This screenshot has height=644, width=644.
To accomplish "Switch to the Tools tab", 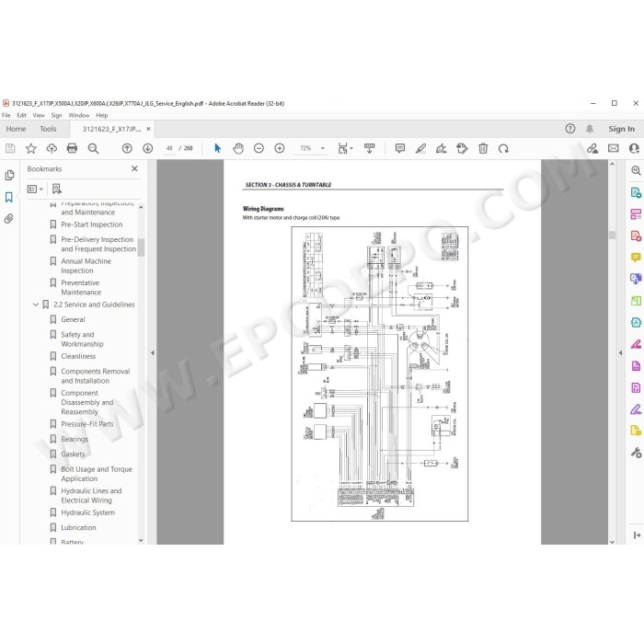I will 48,129.
